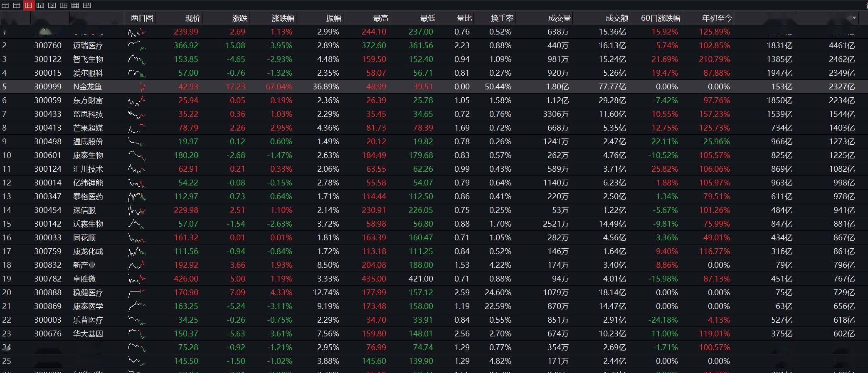Select stock code 300433
Image resolution: width=868 pixels, height=373 pixels.
48,114
